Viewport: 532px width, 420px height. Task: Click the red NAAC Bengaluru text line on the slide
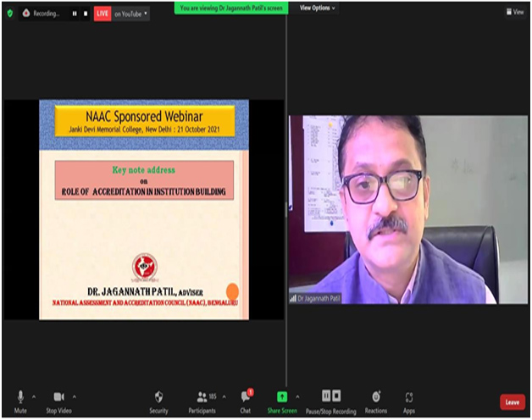click(x=145, y=302)
